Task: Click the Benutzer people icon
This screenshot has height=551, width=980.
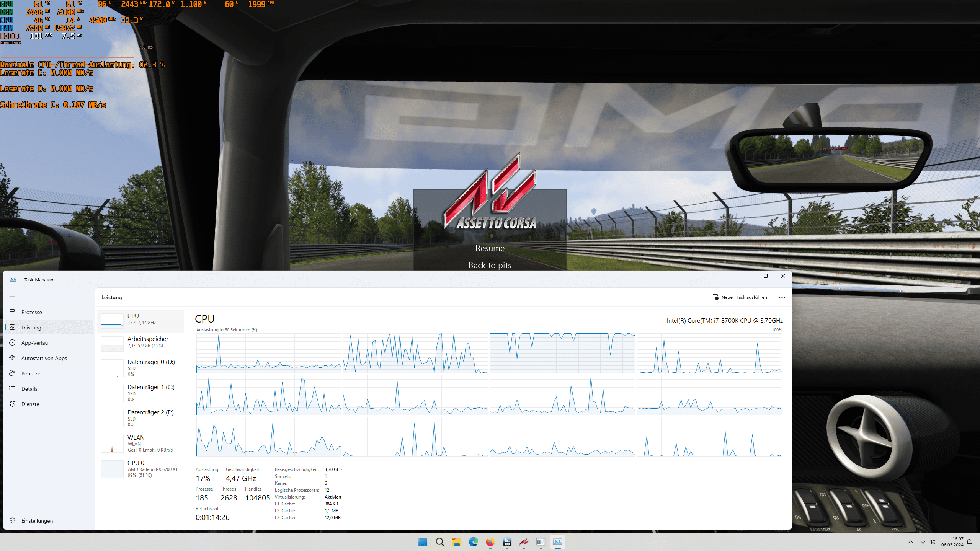Action: (12, 373)
